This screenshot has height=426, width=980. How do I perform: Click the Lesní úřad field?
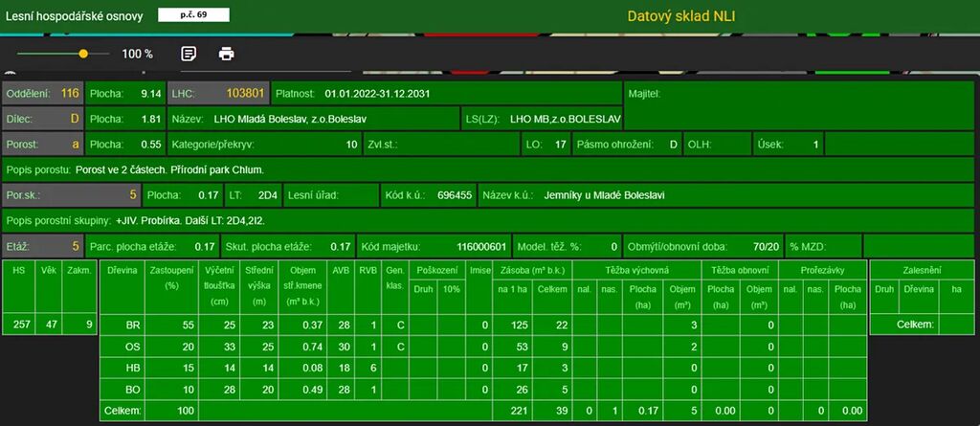[330, 194]
